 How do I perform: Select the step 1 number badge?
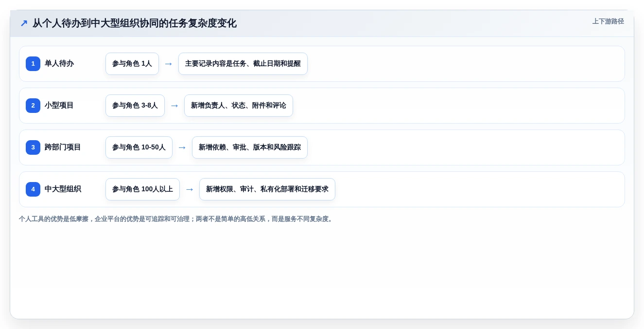point(33,64)
